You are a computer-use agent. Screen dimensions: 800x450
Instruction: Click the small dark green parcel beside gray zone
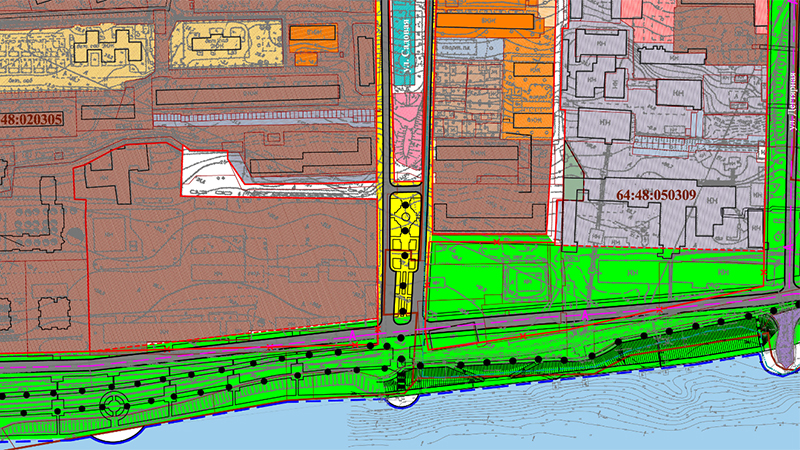[x=570, y=170]
